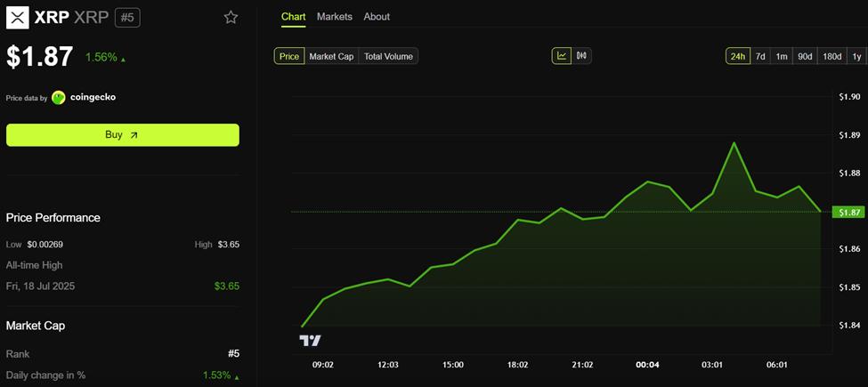Viewport: 868px width, 387px height.
Task: Switch to candlestick chart view icon
Action: (581, 56)
